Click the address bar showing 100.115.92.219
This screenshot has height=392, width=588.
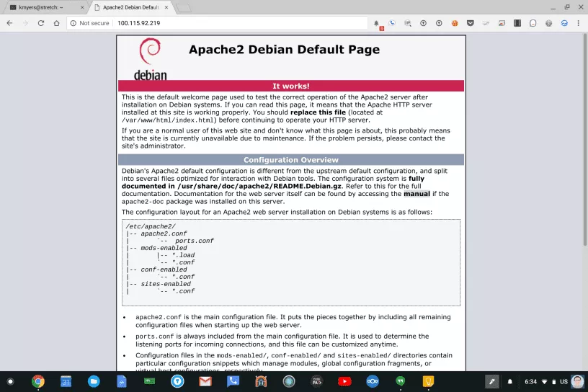216,23
